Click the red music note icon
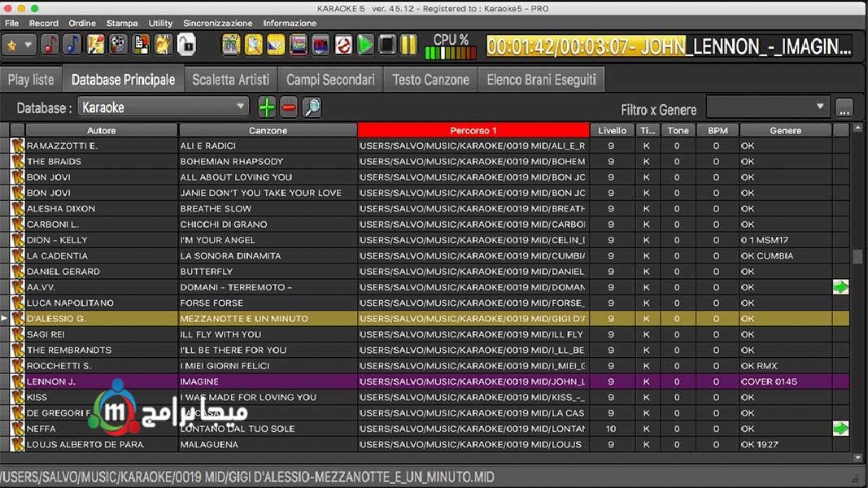This screenshot has width=868, height=488. pyautogui.click(x=50, y=45)
